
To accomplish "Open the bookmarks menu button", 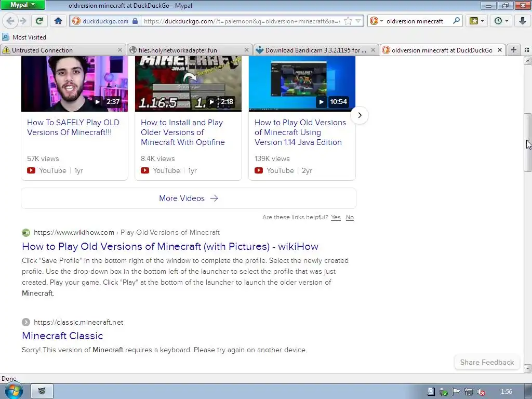I will pos(477,21).
